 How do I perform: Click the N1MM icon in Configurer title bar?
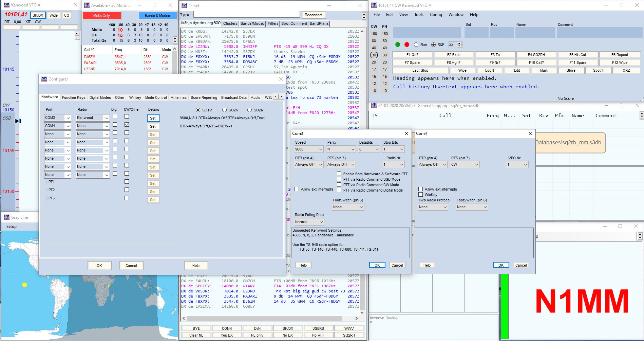pyautogui.click(x=44, y=79)
